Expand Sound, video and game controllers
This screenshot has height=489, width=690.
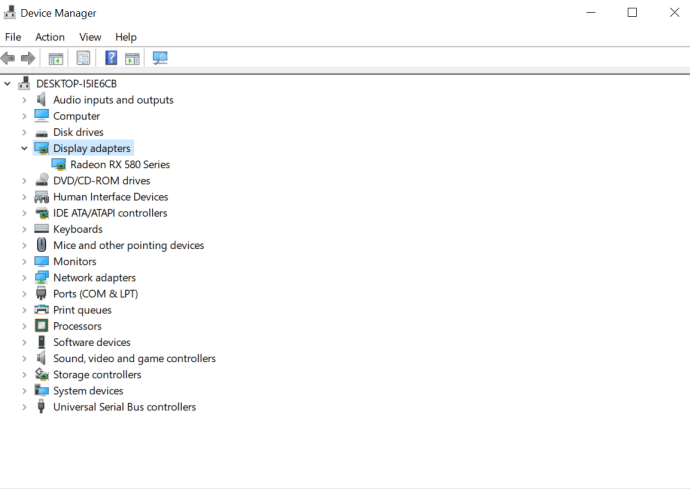[x=24, y=359]
